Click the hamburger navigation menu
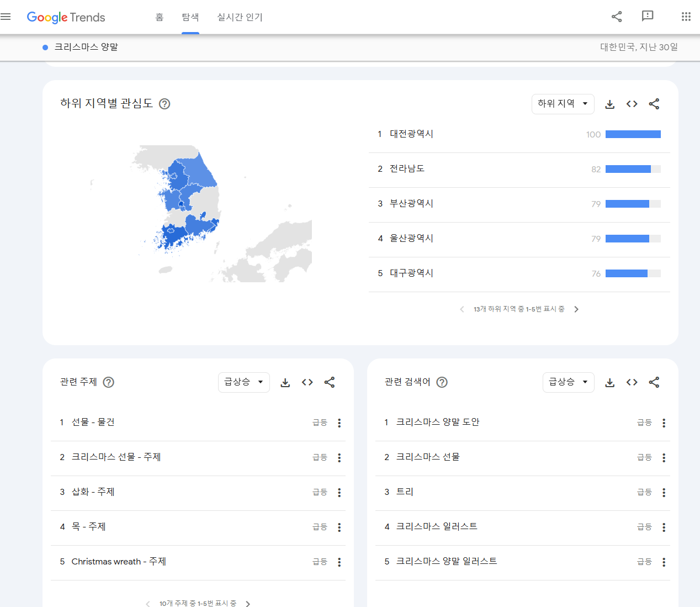Image resolution: width=700 pixels, height=607 pixels. [x=6, y=17]
